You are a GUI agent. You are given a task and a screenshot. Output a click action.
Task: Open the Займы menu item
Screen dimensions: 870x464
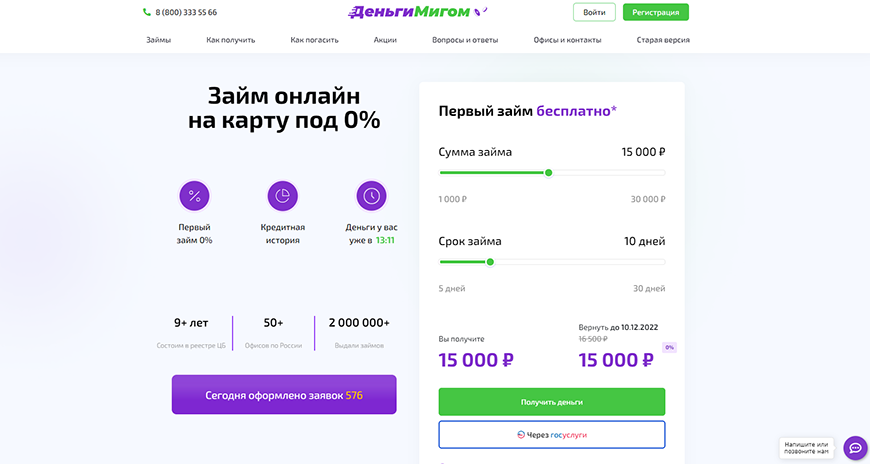click(158, 40)
